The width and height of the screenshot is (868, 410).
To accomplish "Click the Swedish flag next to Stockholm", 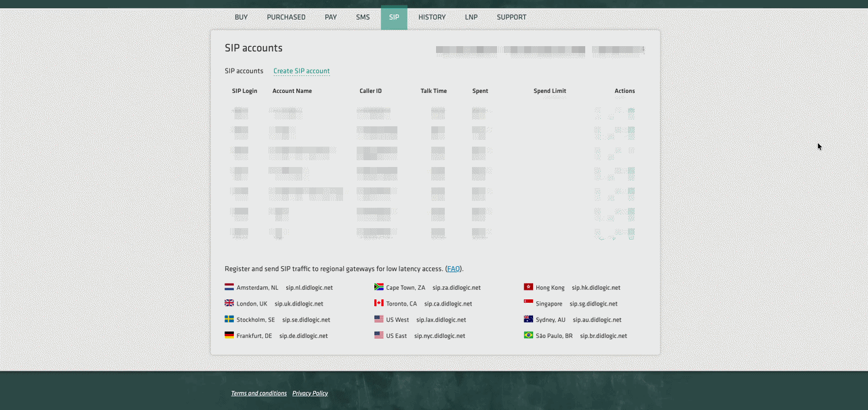I will [x=229, y=319].
